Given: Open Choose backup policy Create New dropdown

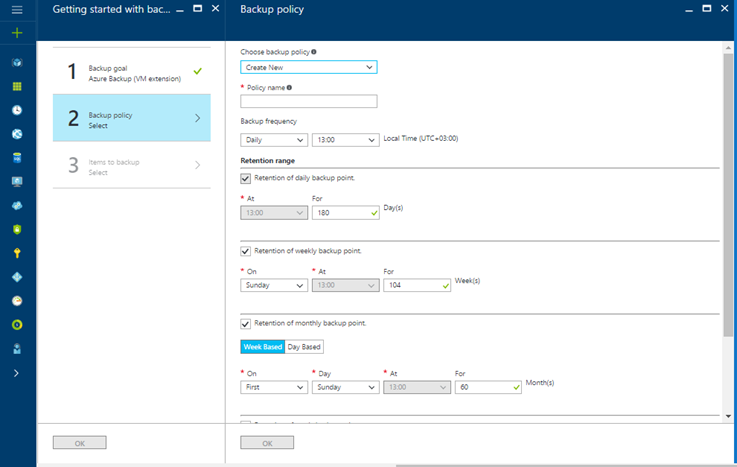Looking at the screenshot, I should coord(308,67).
